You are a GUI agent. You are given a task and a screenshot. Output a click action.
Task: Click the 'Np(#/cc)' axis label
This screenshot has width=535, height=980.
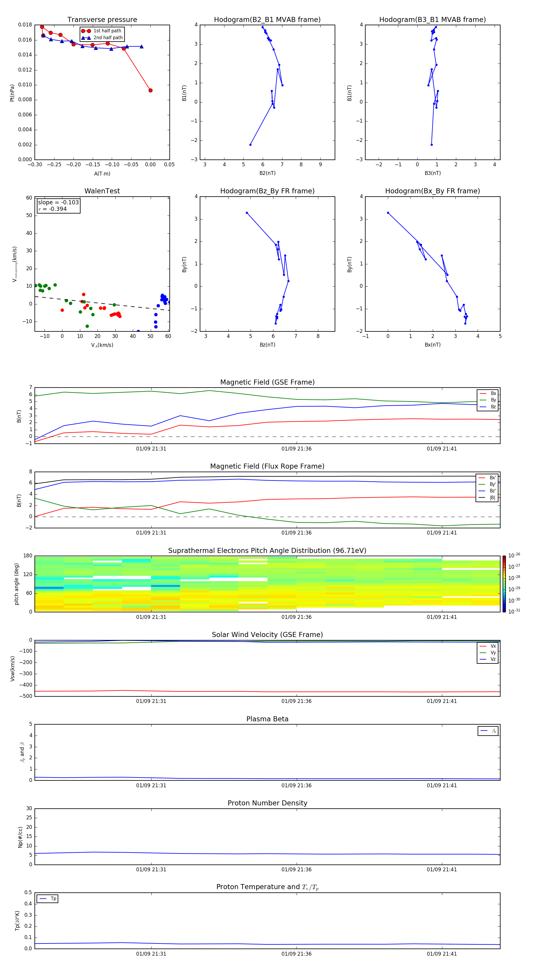(x=20, y=837)
